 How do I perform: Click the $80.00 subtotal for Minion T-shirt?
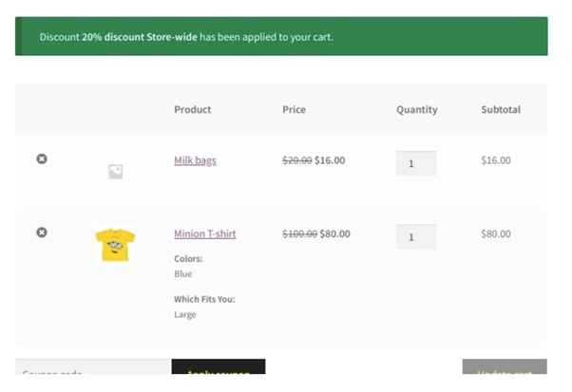point(495,233)
